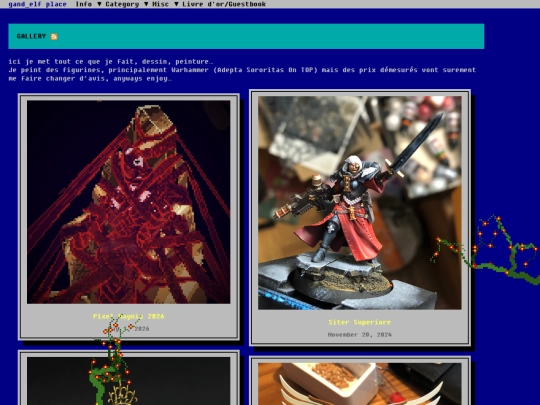
Task: Open the white wings miniature thumbnail
Action: pos(360,384)
